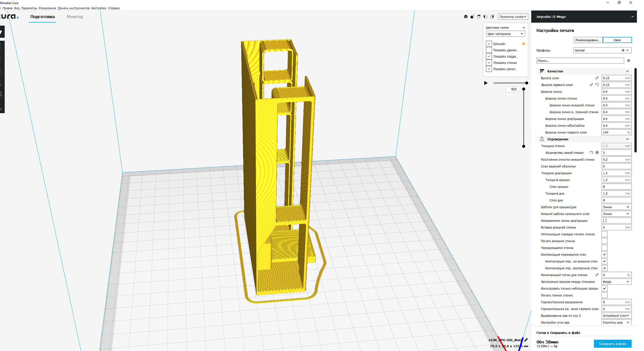Click the link icon beside 'Высота слоя'
Viewport: 644px width, 351px height.
tap(597, 78)
